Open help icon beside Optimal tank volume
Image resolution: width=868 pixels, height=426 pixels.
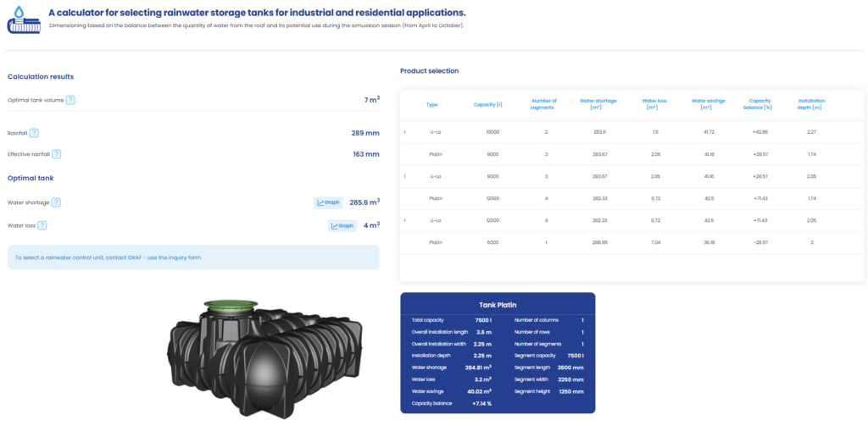[x=71, y=100]
